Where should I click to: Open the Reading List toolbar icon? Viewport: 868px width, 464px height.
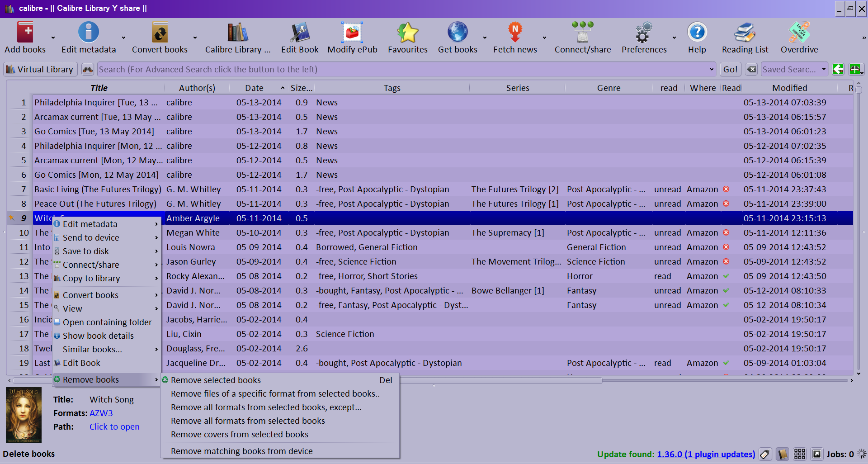coord(745,33)
